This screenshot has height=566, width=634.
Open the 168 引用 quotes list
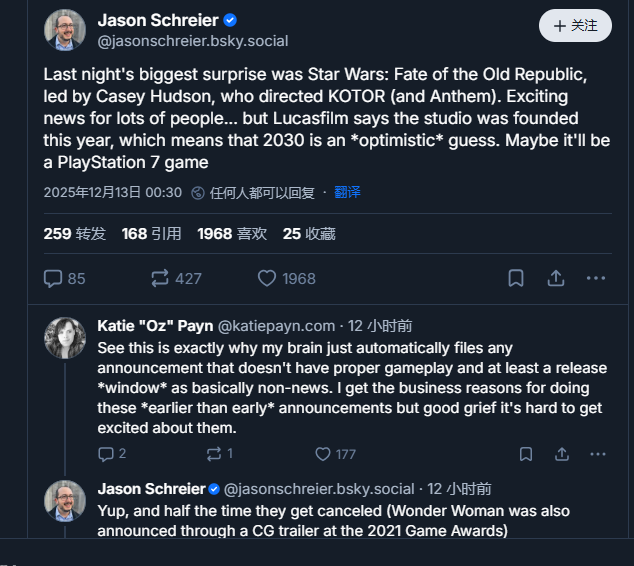[151, 234]
